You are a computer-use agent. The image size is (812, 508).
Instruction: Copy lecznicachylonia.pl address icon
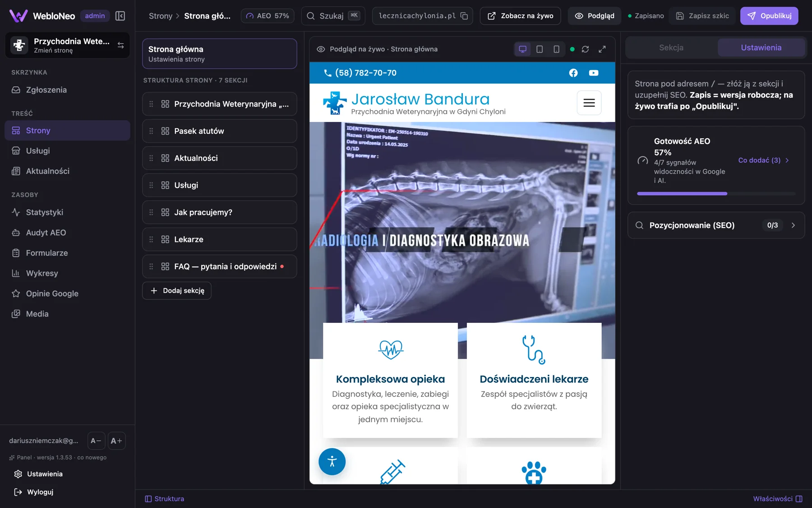coord(464,16)
